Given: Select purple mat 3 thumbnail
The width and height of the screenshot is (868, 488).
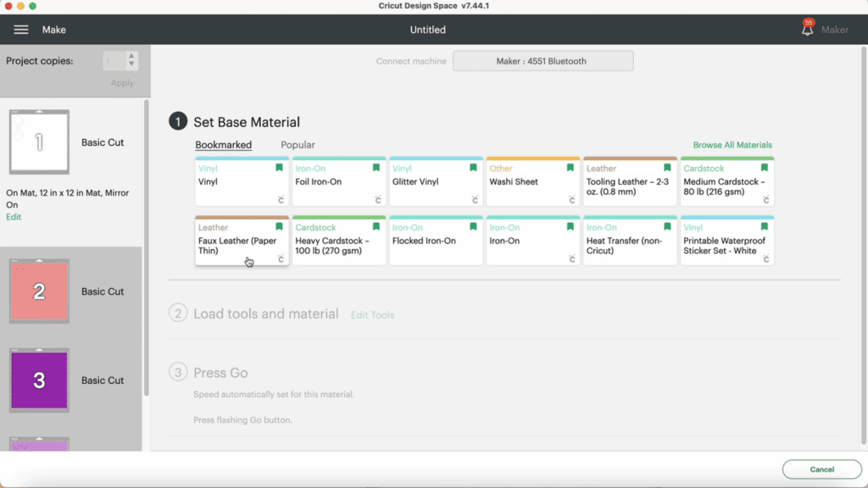Looking at the screenshot, I should (x=39, y=380).
